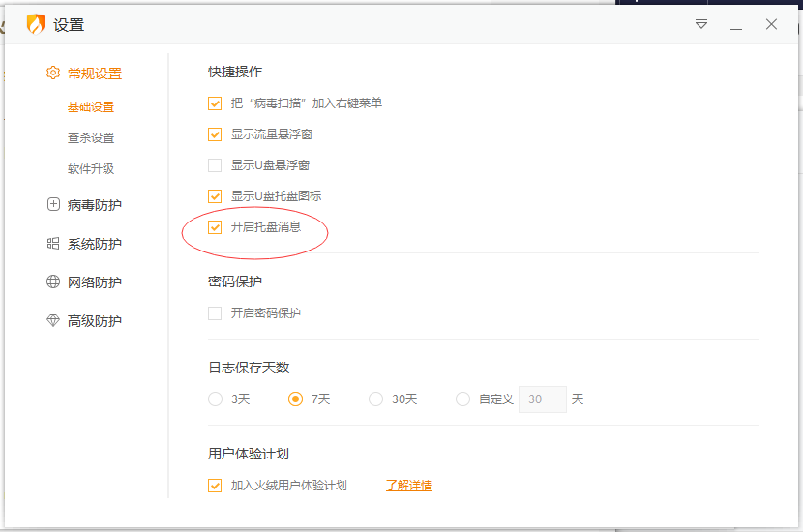Click the 日志保存天数 section heading

[249, 368]
